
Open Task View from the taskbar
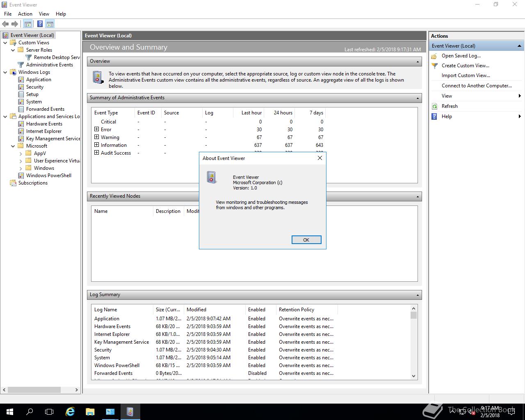coord(49,412)
